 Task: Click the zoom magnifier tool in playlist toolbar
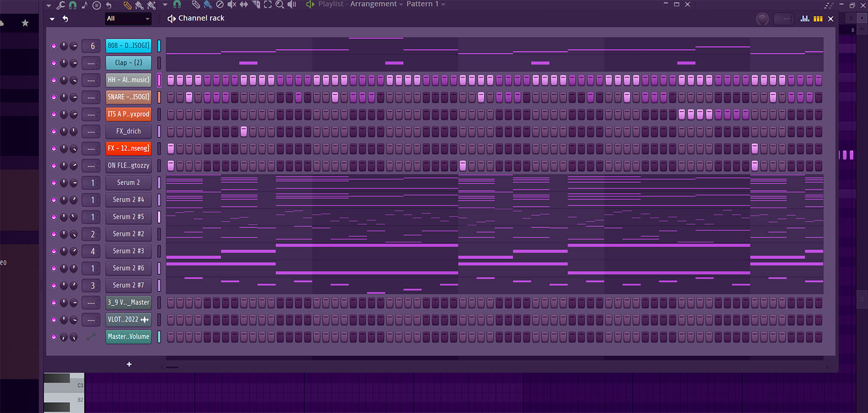279,4
